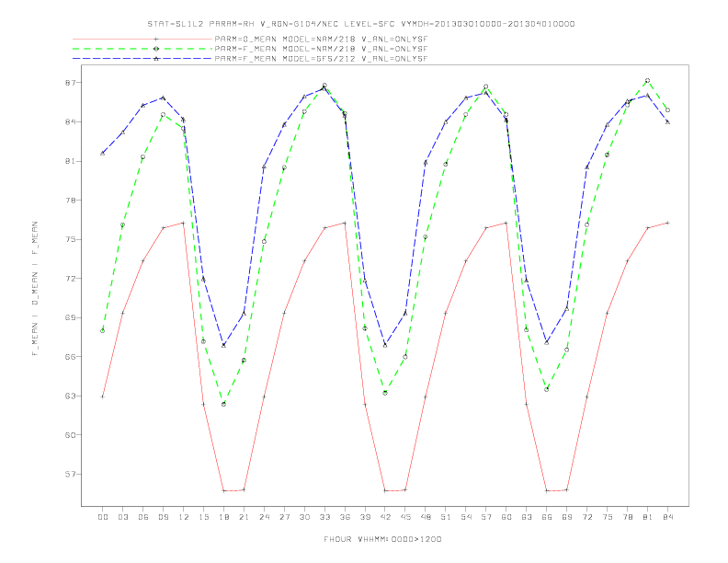Click x-axis forecast hour label 57
728x563 pixels.
pos(486,517)
